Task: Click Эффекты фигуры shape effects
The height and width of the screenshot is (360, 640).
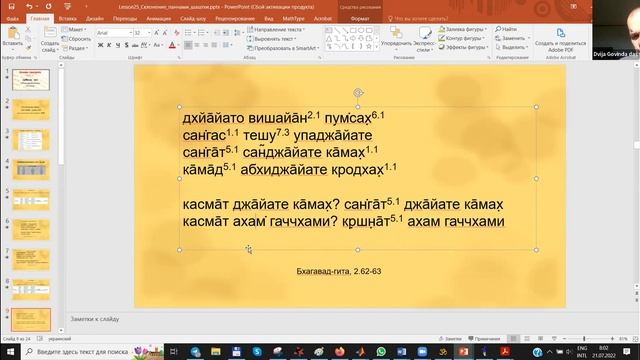Action: click(x=463, y=47)
